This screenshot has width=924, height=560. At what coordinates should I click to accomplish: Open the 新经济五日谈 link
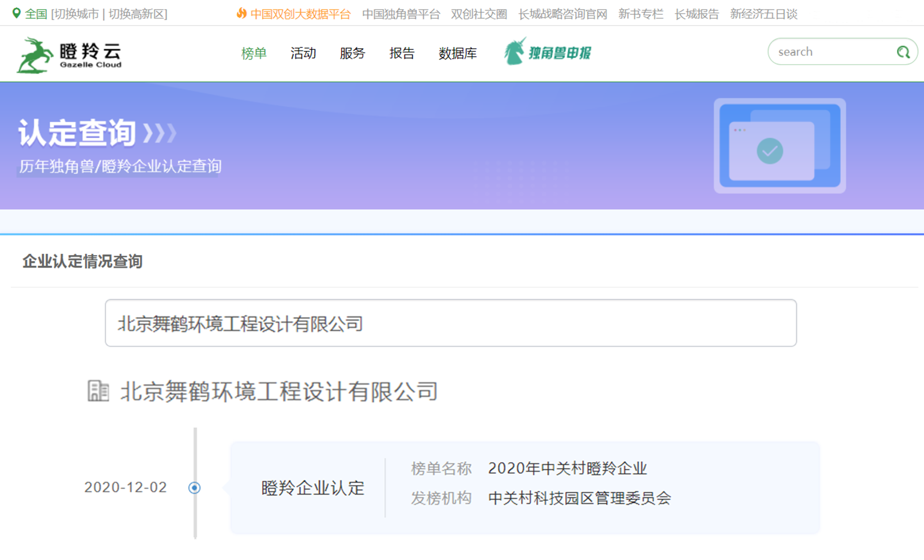763,14
